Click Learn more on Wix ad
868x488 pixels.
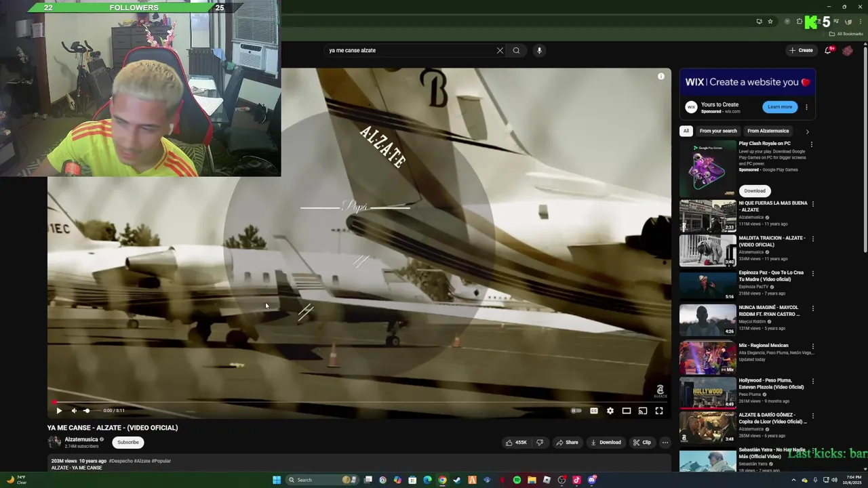(x=780, y=107)
